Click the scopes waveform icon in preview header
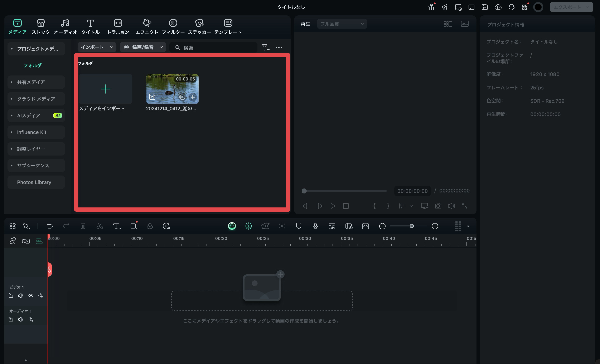Image resolution: width=600 pixels, height=364 pixels. tap(465, 24)
